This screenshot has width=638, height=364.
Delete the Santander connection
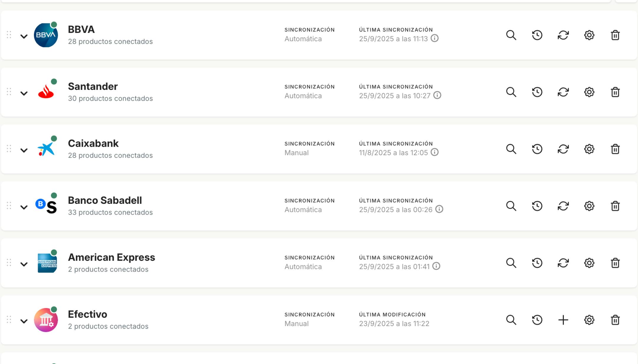[x=615, y=92]
